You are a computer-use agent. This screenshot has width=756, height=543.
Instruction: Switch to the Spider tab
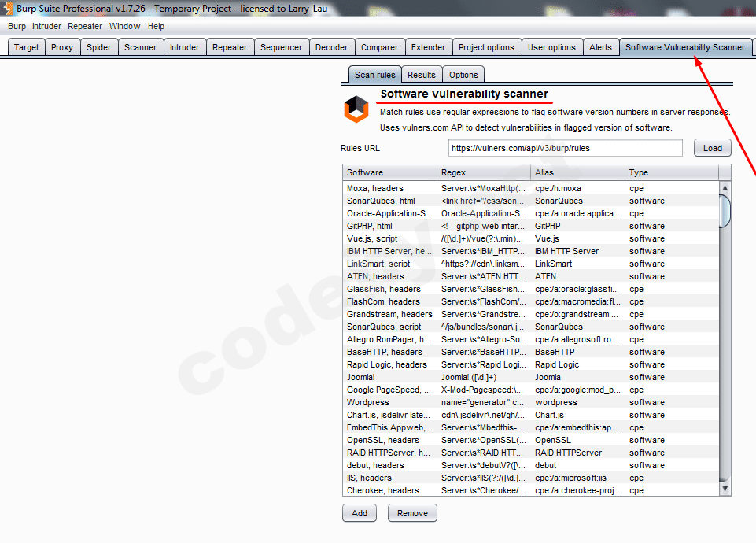tap(99, 47)
